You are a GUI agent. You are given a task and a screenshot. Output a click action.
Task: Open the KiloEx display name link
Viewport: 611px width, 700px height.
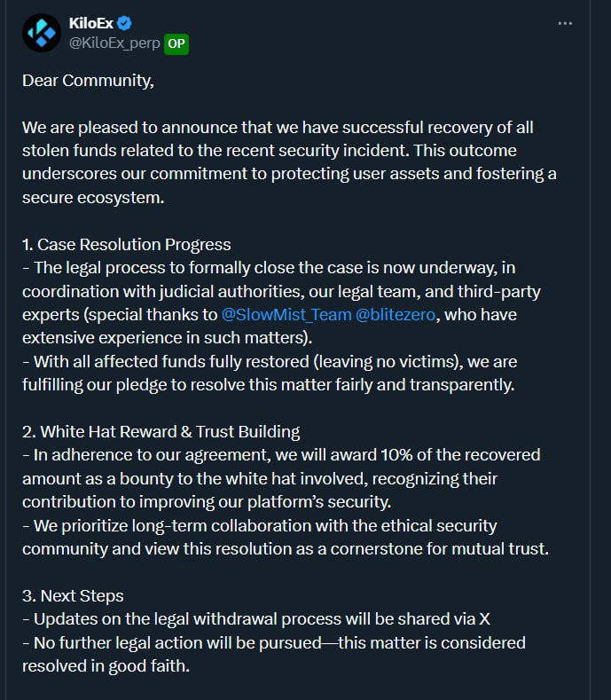91,23
